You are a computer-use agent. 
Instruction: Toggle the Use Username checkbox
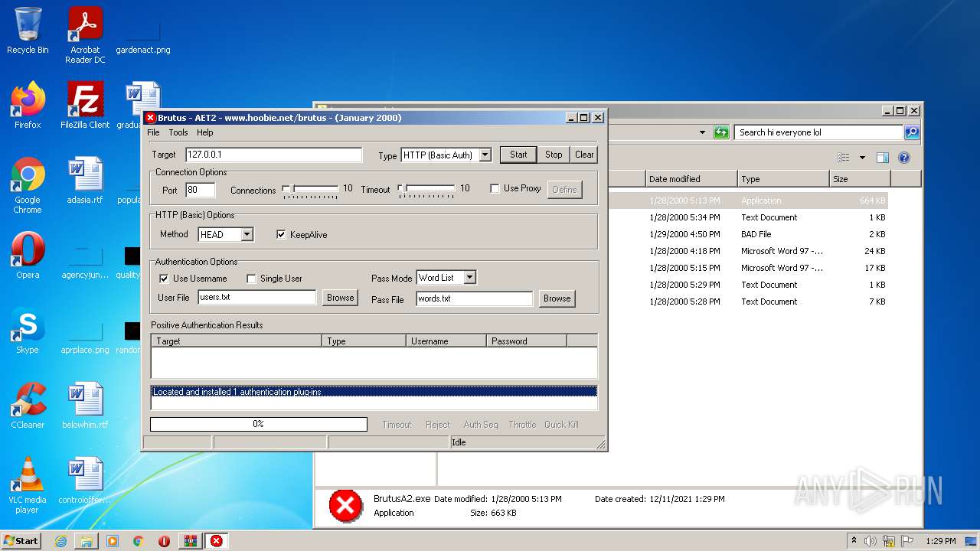click(x=164, y=279)
